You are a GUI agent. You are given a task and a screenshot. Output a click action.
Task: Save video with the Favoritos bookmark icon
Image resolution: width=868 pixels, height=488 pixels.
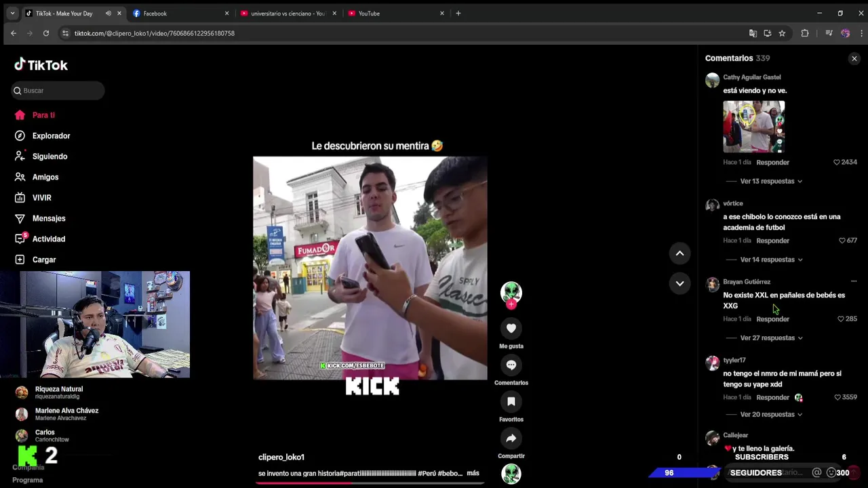click(x=511, y=402)
